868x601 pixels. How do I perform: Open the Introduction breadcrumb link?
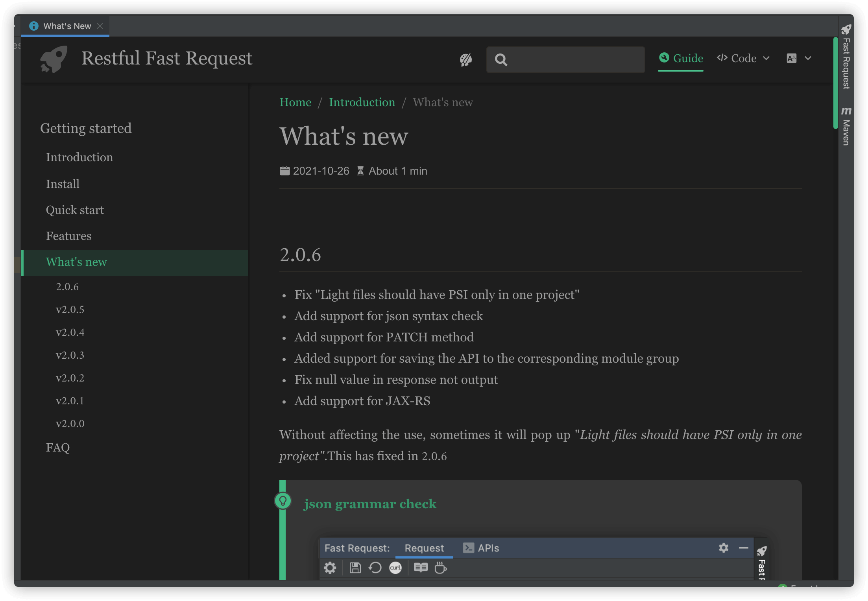point(362,102)
